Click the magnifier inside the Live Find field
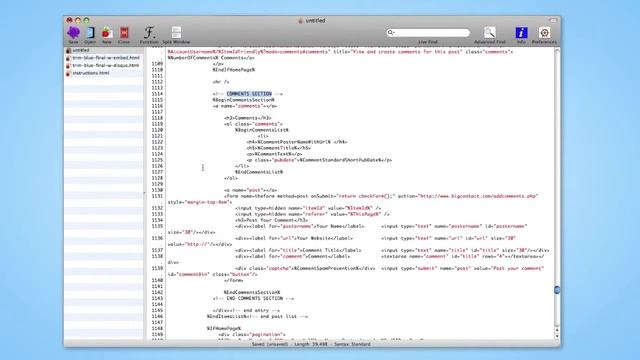 [391, 33]
